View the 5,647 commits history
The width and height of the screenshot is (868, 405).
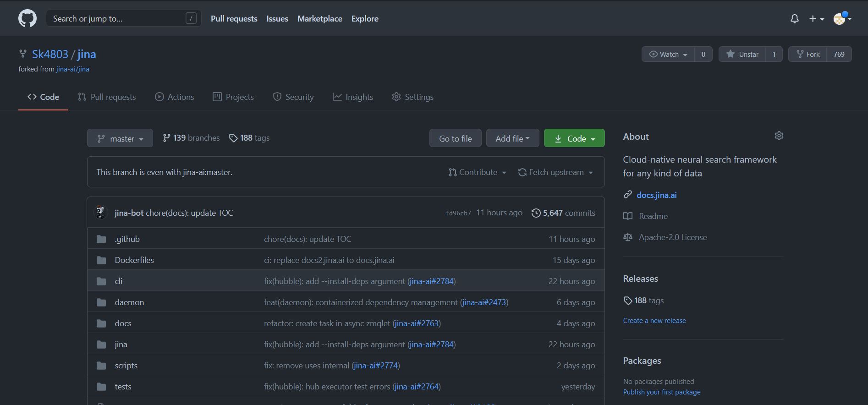[x=563, y=213]
